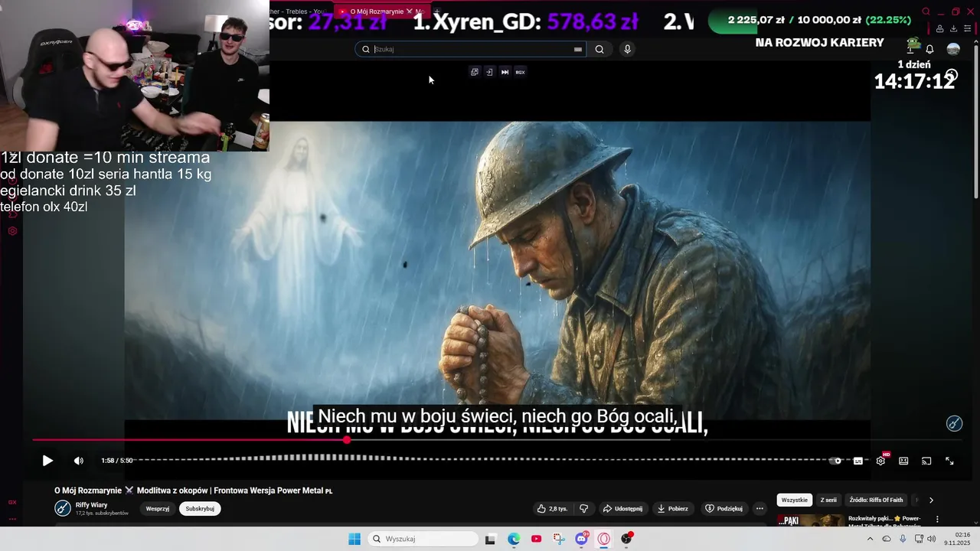
Task: Click the Subskrybuj button
Action: tap(200, 509)
